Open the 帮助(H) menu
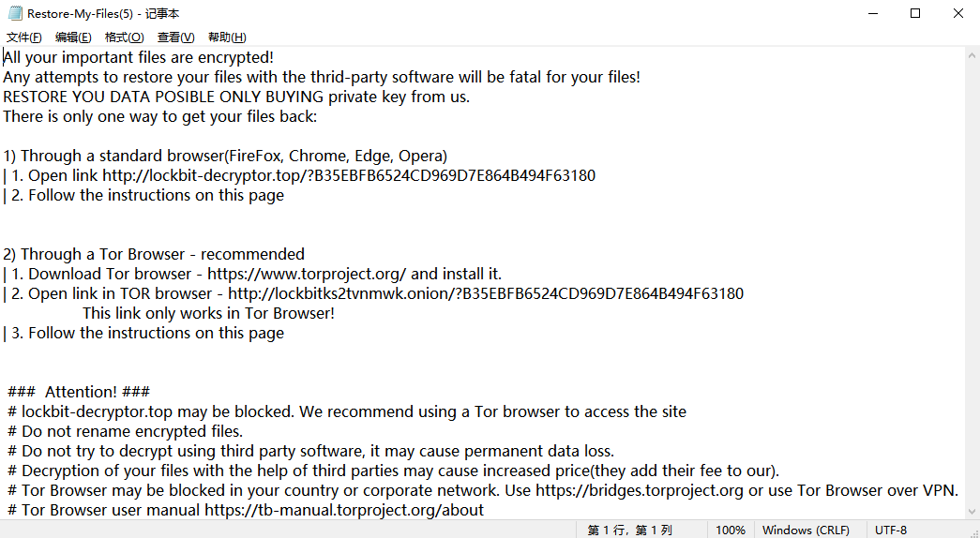The image size is (980, 538). pos(227,37)
